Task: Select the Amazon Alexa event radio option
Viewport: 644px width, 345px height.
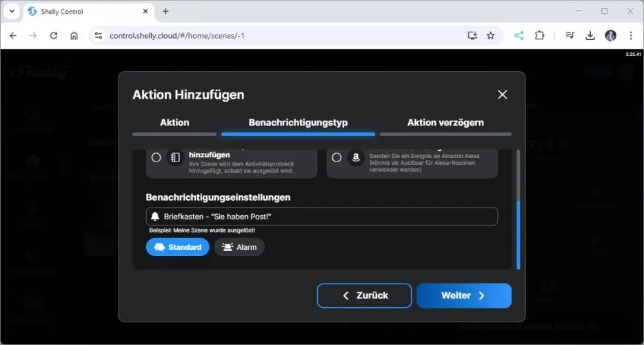Action: tap(336, 157)
